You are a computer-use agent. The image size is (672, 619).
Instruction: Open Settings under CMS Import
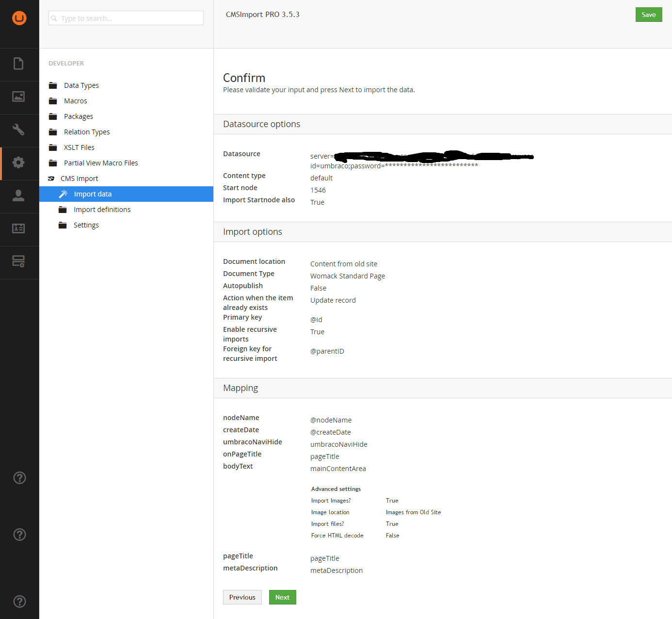point(86,225)
